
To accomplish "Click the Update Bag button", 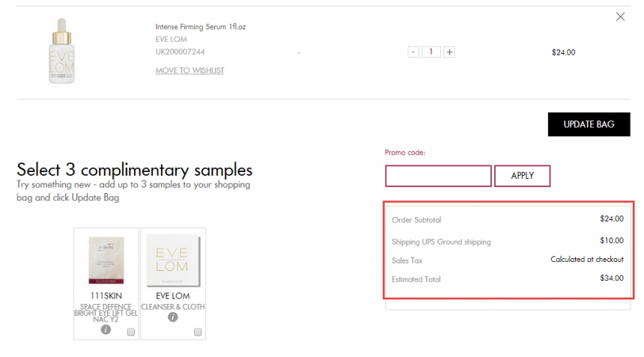I will coord(589,124).
